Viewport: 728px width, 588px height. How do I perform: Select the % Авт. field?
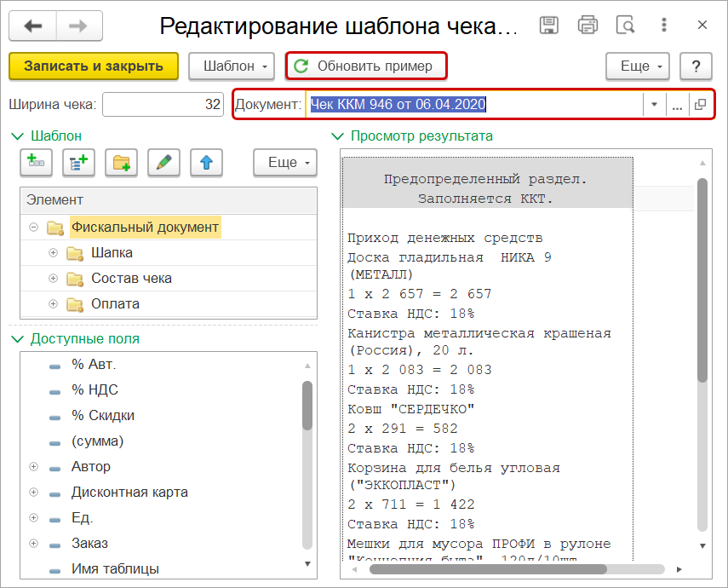click(x=94, y=365)
